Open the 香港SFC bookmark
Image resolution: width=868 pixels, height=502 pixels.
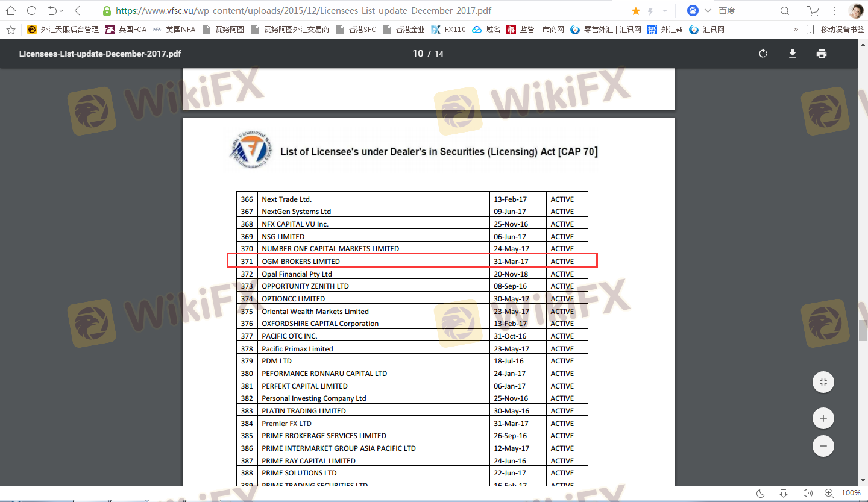[356, 29]
